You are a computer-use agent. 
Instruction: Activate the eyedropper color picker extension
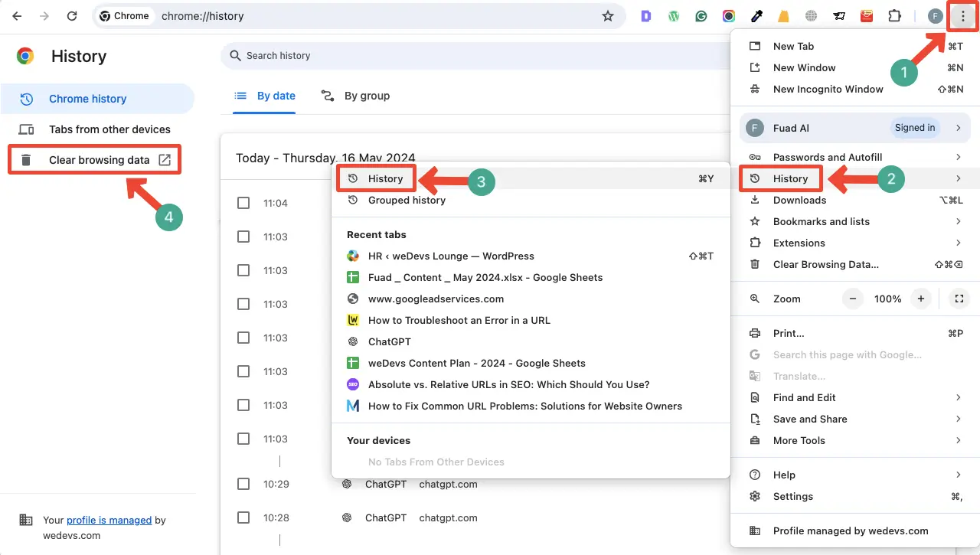click(756, 16)
